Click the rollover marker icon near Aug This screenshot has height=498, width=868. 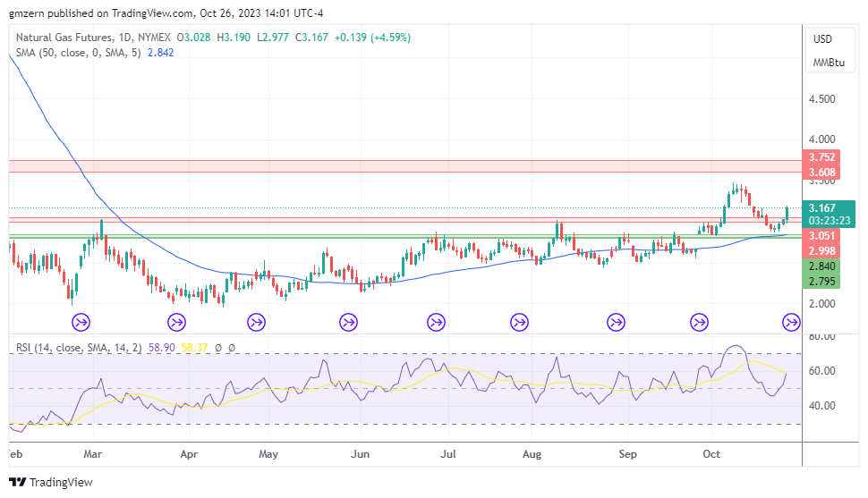point(519,321)
